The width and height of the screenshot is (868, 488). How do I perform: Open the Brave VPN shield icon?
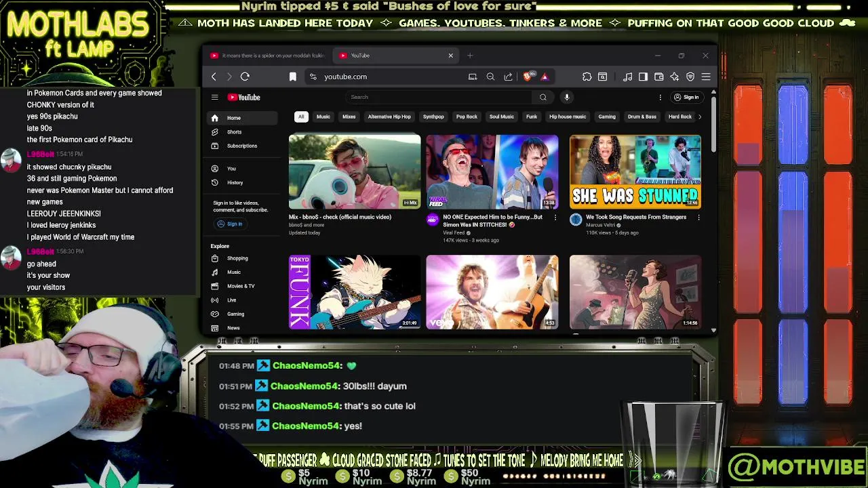690,77
